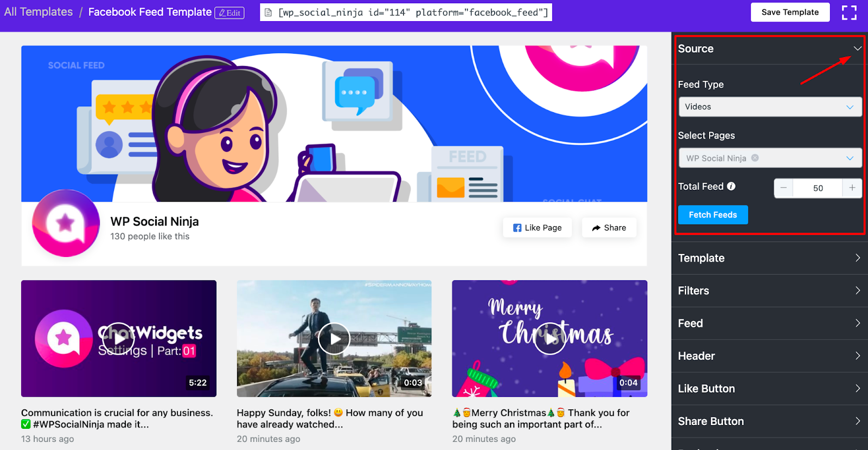Open the 5:22 video thumbnail
868x450 pixels.
click(x=119, y=338)
